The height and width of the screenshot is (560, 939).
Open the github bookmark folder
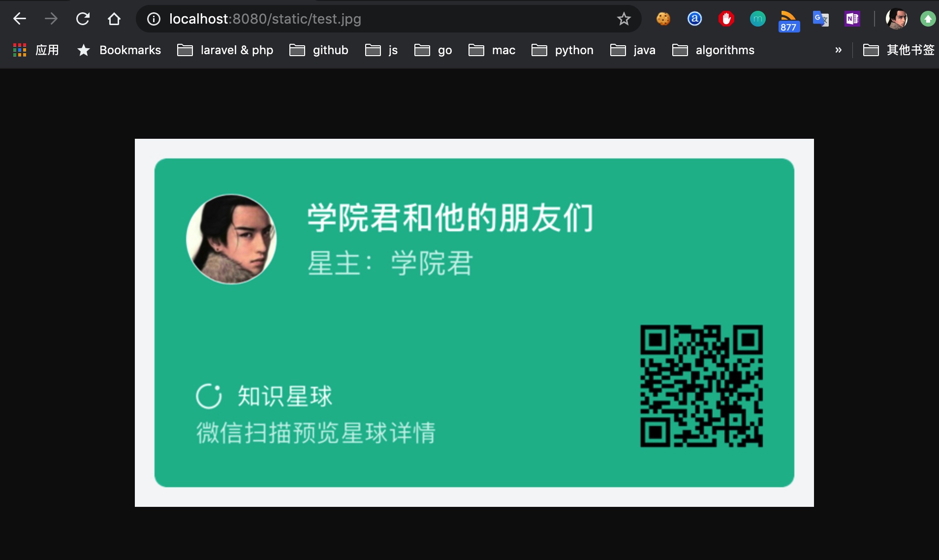pos(318,50)
